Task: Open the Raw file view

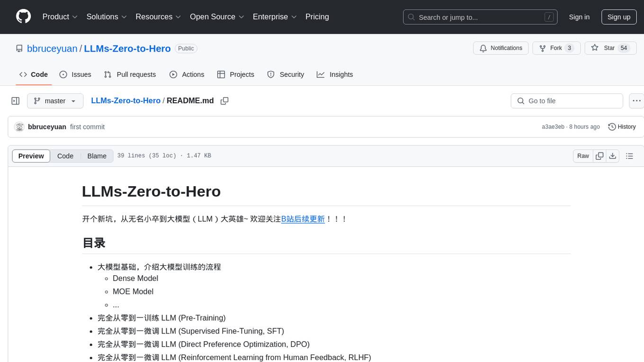Action: click(583, 156)
